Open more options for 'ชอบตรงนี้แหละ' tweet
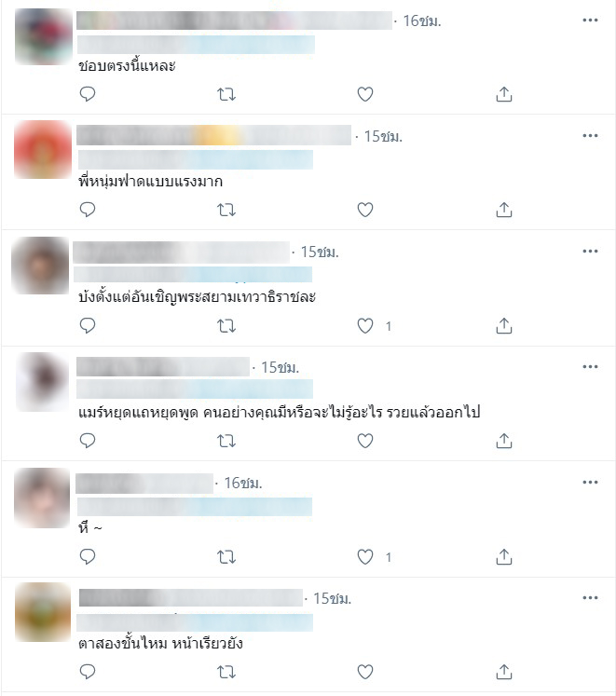This screenshot has width=616, height=696. click(x=590, y=20)
